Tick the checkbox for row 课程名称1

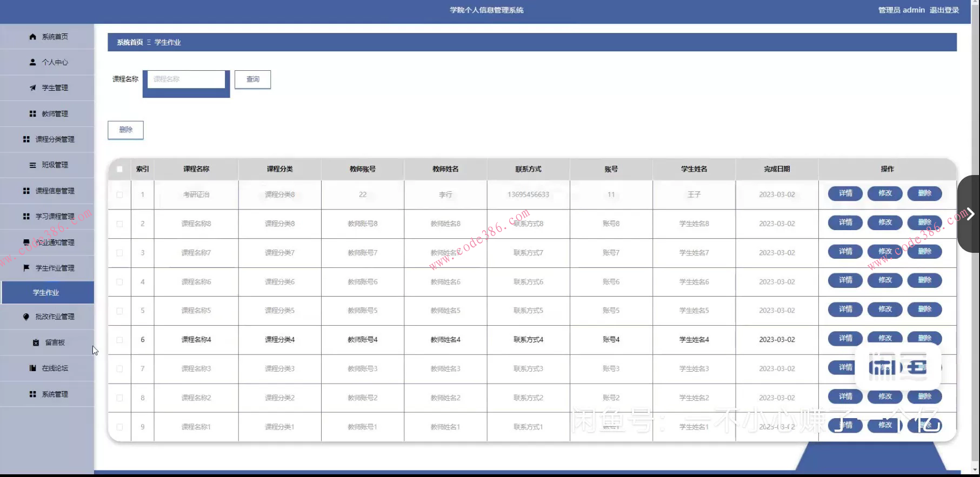(119, 427)
